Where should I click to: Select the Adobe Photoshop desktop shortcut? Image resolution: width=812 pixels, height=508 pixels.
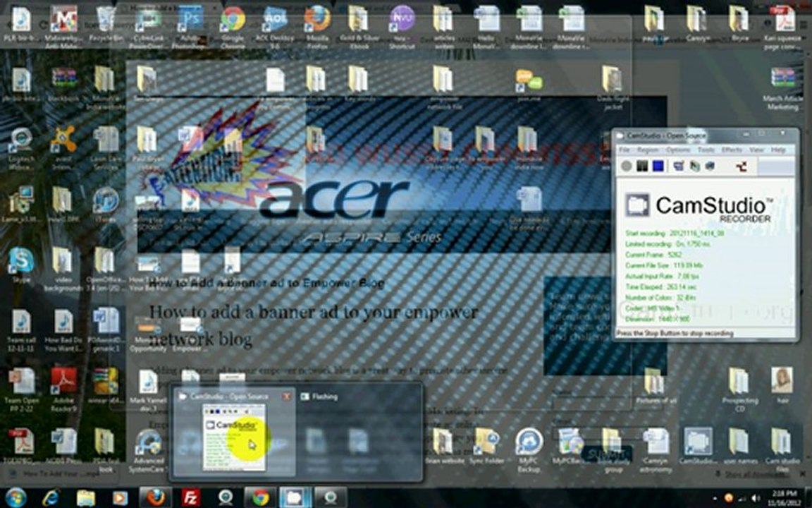click(x=190, y=26)
